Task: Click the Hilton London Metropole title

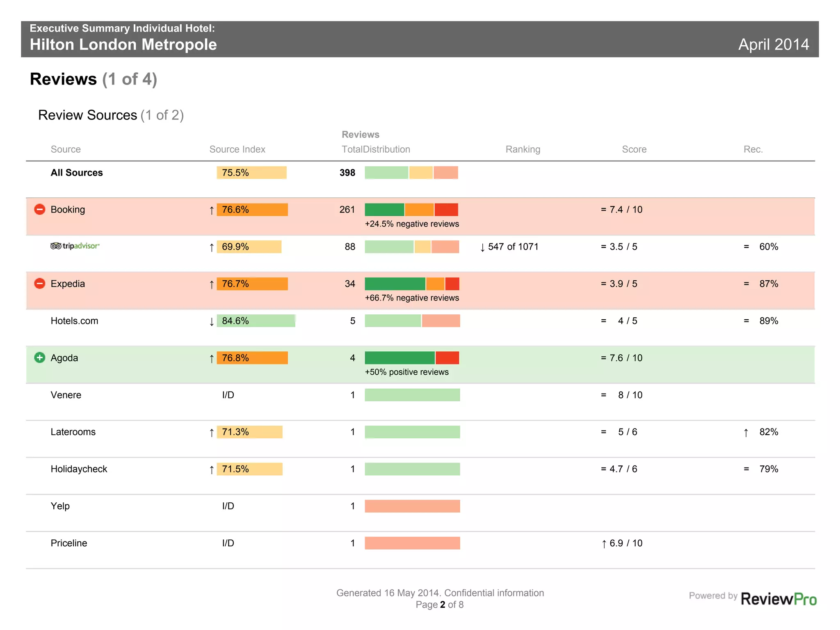Action: [123, 44]
